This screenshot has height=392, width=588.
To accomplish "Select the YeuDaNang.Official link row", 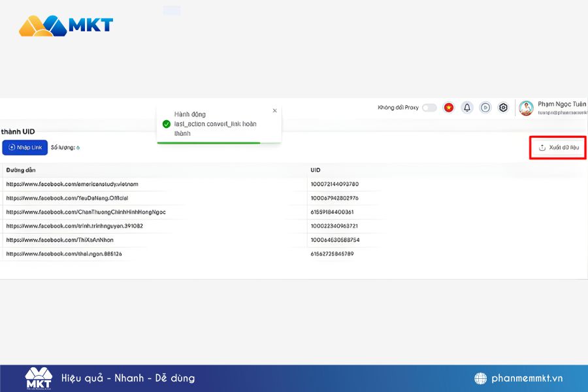I will 67,198.
